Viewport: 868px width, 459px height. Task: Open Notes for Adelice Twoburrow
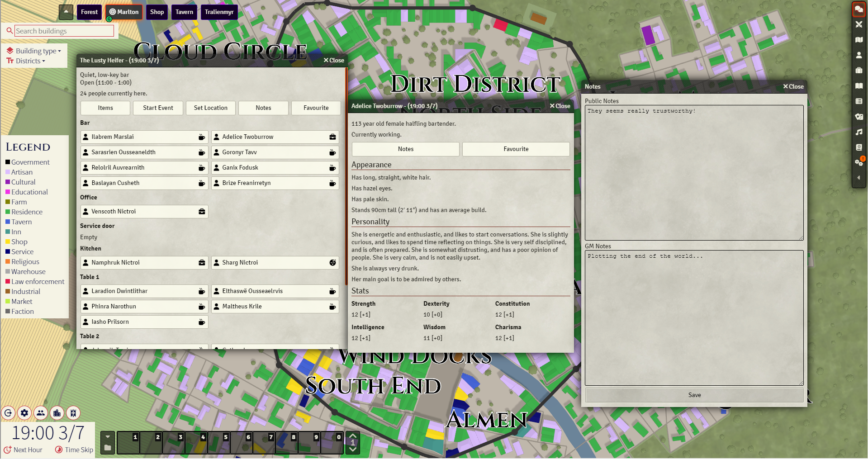[406, 149]
